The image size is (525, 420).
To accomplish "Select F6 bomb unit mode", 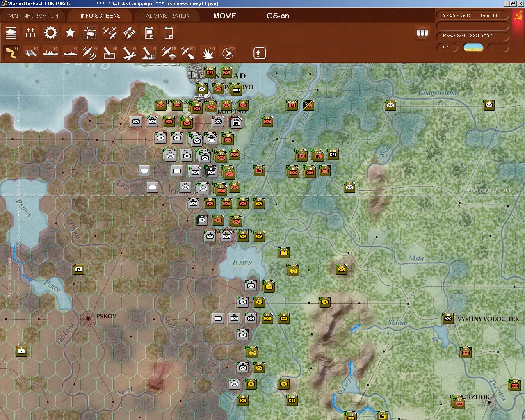I will pos(110,53).
